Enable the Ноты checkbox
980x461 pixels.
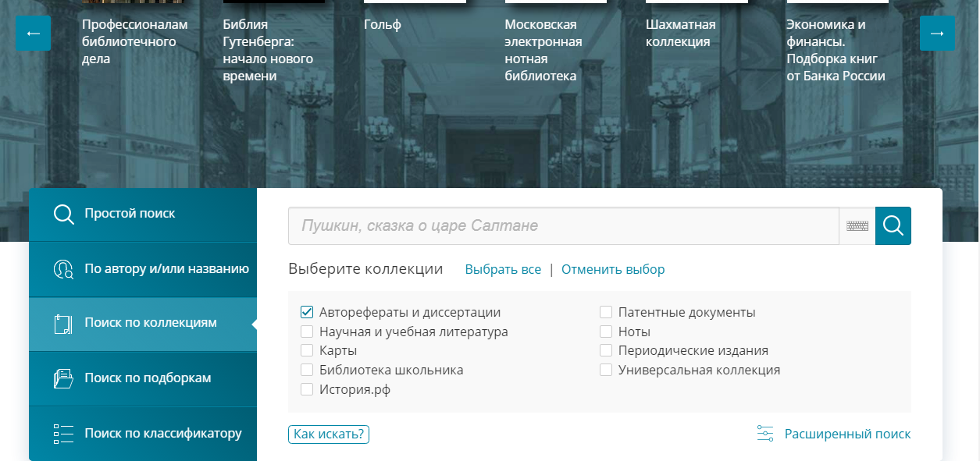click(606, 332)
